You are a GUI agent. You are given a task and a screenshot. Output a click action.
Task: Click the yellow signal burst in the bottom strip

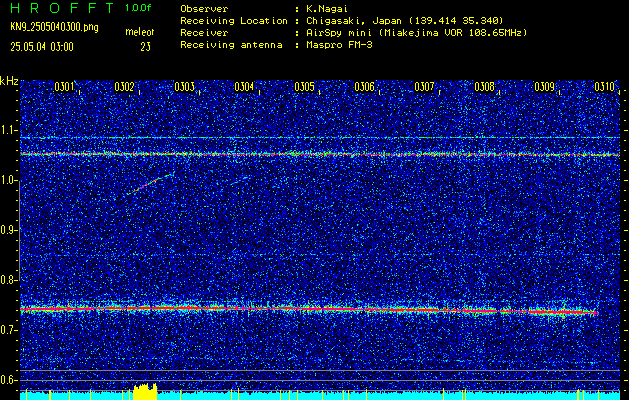145,391
